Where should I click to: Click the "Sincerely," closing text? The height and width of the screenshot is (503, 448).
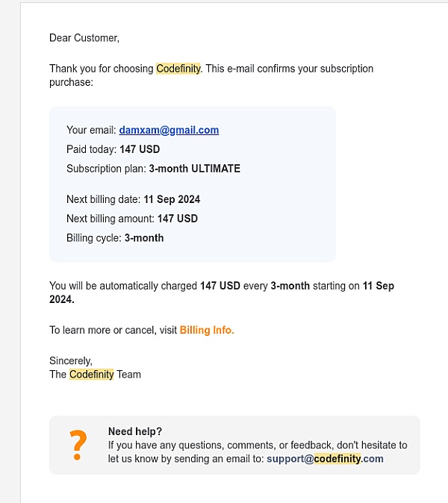tap(71, 361)
